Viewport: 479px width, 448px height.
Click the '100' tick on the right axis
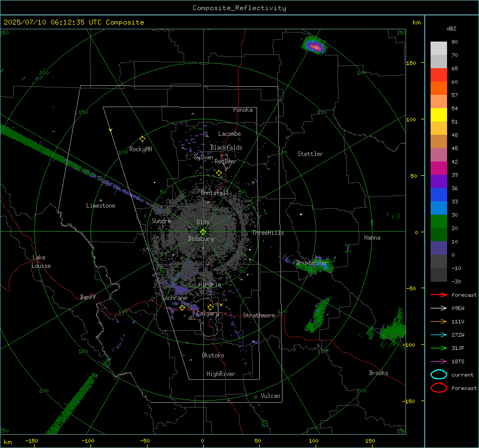coord(411,119)
